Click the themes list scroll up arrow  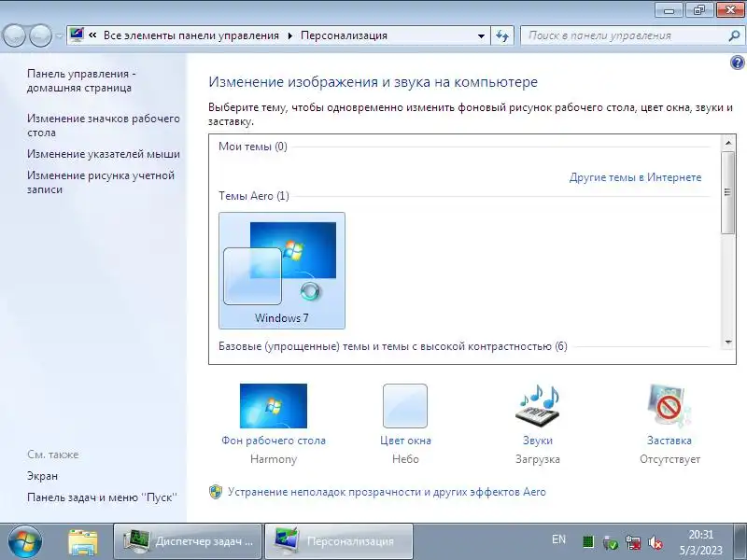(x=728, y=143)
